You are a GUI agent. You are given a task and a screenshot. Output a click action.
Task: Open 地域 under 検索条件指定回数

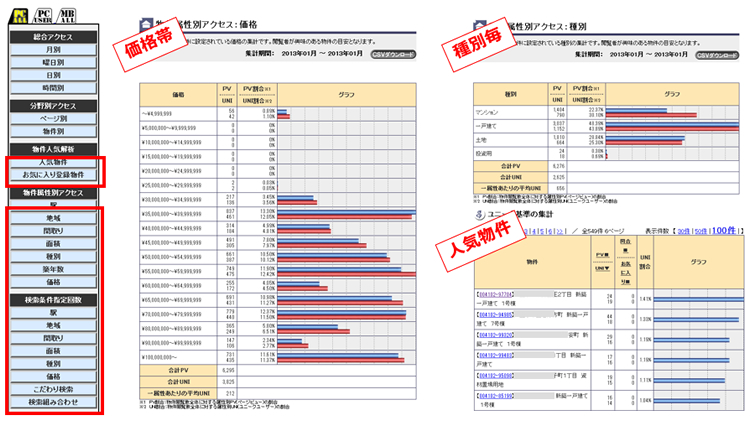(53, 325)
